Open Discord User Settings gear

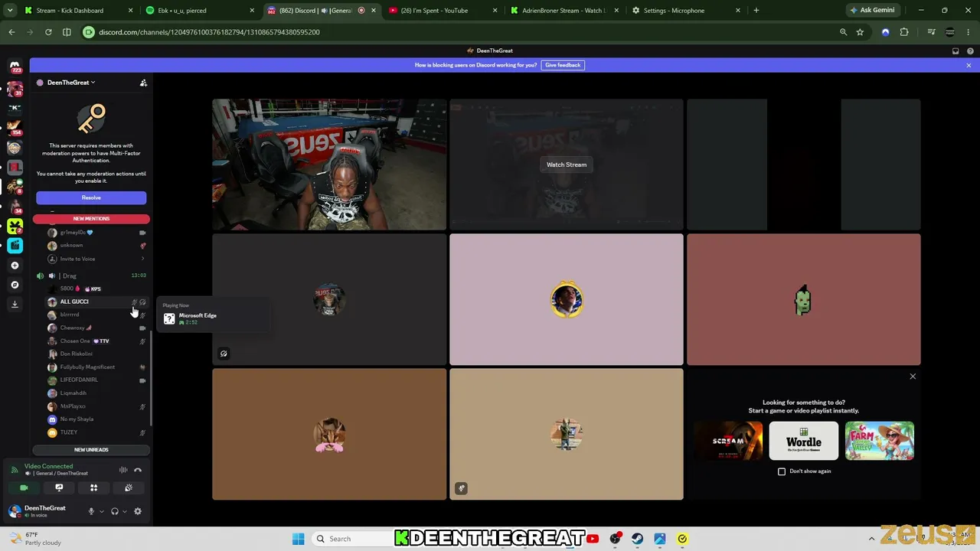pos(138,511)
